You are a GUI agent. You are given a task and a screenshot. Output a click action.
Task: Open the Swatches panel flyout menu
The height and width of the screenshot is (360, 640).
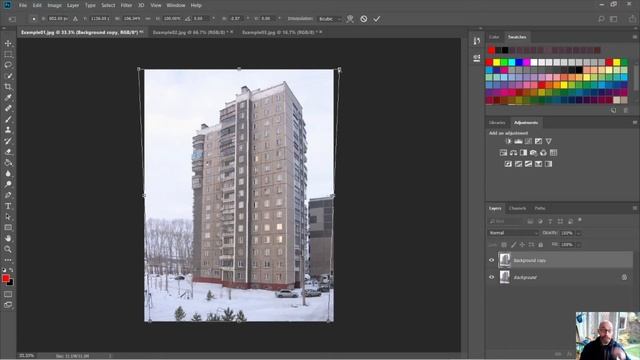pos(635,37)
